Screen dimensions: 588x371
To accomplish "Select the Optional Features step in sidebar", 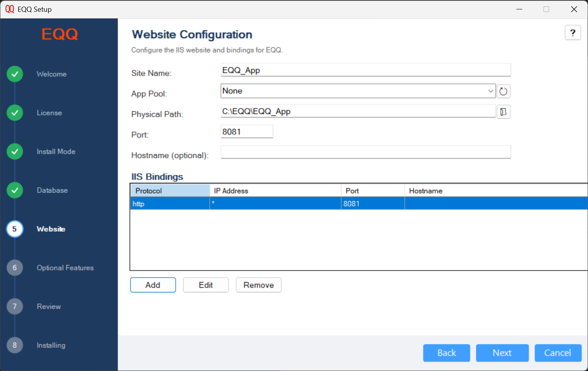I will [x=65, y=268].
